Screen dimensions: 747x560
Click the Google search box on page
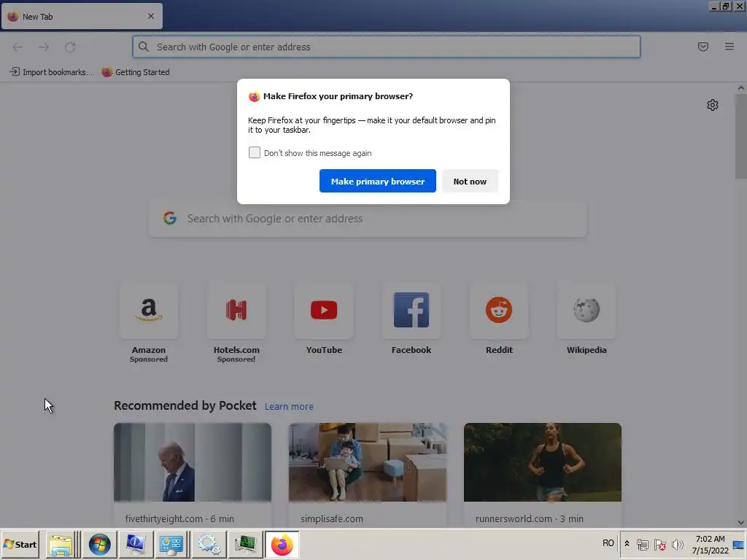pyautogui.click(x=368, y=219)
